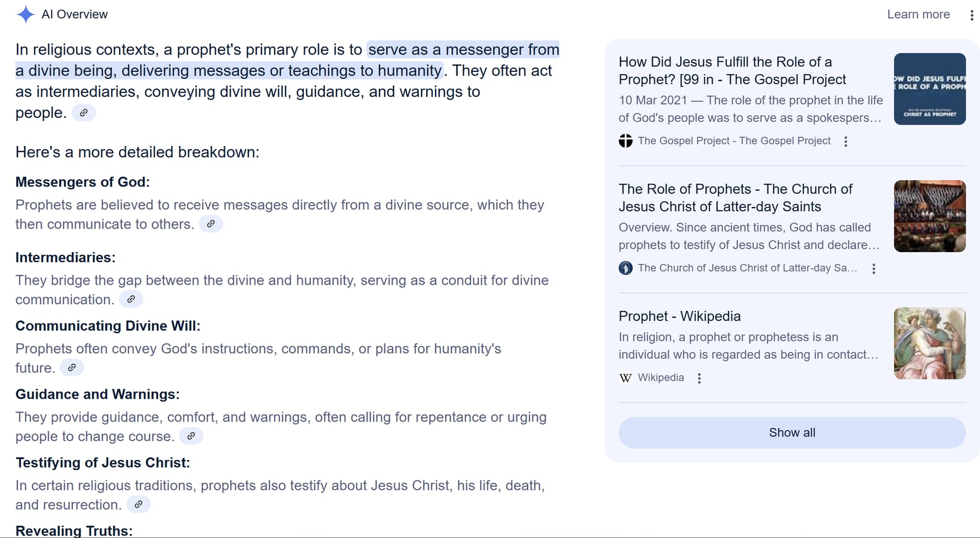Click the Show all button
Screen dimensions: 980x538
pyautogui.click(x=792, y=433)
